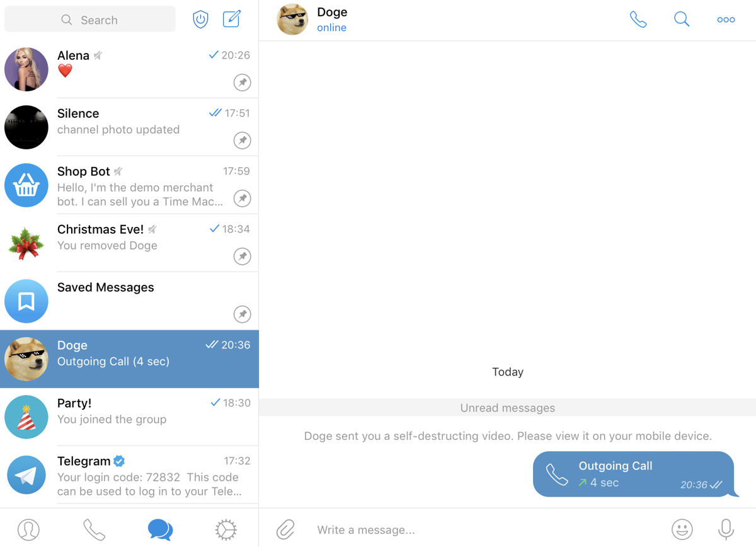Unpin the Alena chat using pin icon
Image resolution: width=756 pixels, height=547 pixels.
pyautogui.click(x=243, y=83)
